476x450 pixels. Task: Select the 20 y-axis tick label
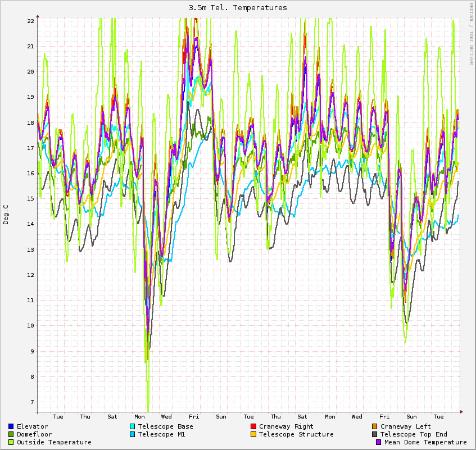point(31,72)
